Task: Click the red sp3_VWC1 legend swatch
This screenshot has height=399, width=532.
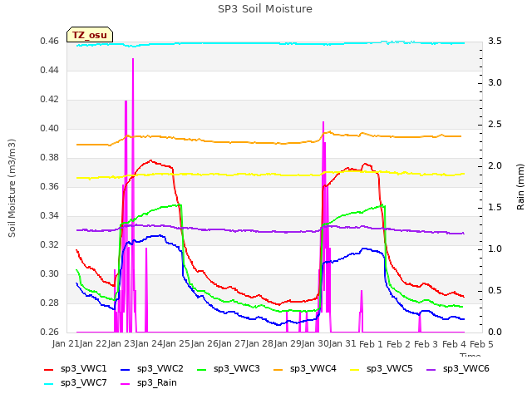Action: [x=49, y=370]
